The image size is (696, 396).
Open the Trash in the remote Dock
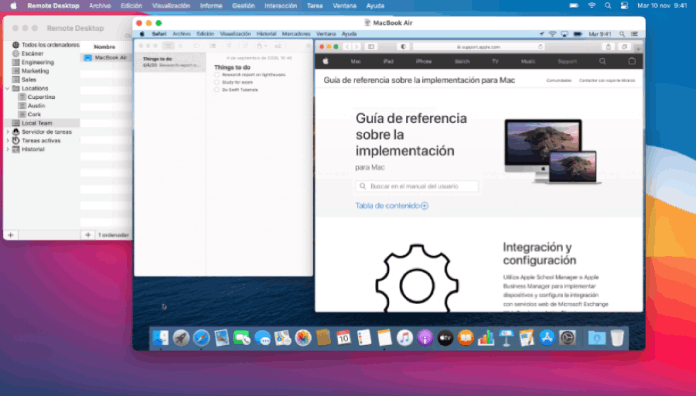[x=617, y=338]
